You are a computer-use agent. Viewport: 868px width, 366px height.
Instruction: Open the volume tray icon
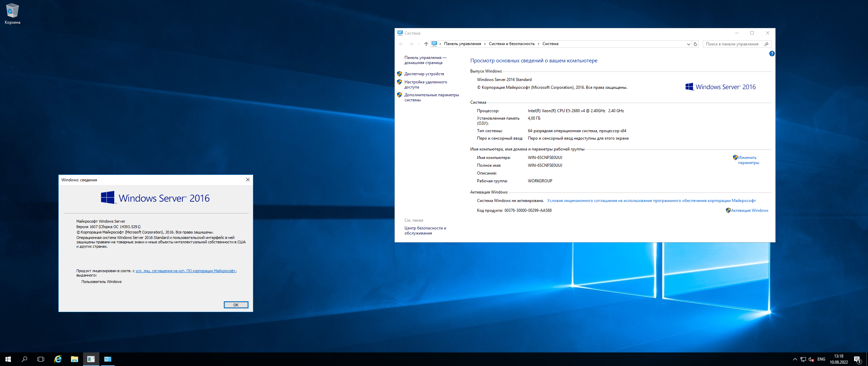811,359
